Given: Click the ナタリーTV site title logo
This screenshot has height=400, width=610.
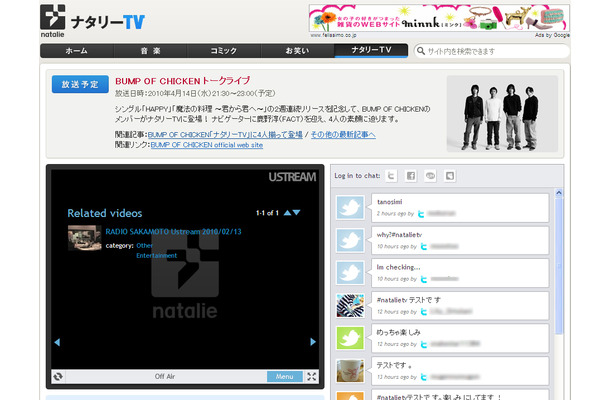Looking at the screenshot, I should 108,22.
